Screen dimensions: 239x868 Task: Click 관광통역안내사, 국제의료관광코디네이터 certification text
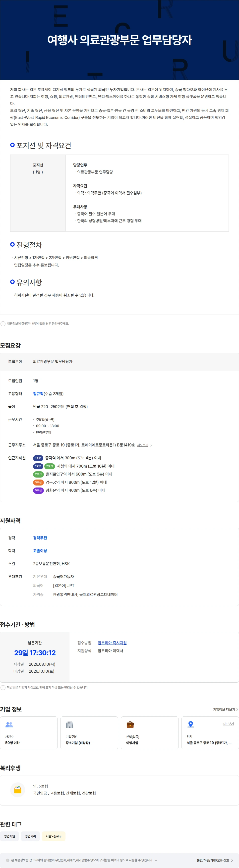[x=85, y=595]
